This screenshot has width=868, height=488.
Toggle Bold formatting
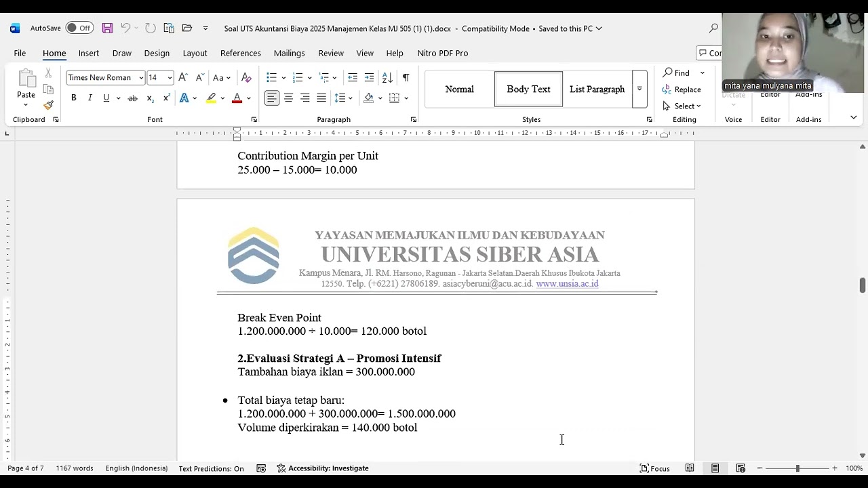73,98
